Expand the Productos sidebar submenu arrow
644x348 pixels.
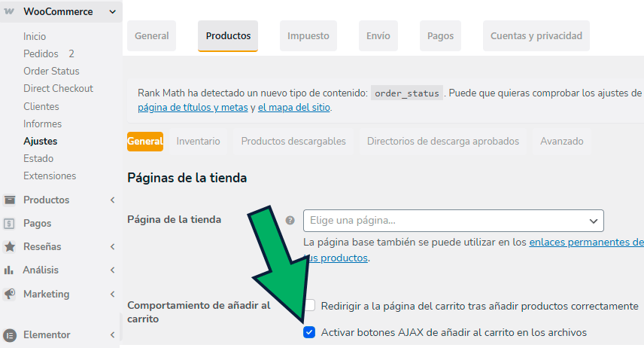click(112, 200)
